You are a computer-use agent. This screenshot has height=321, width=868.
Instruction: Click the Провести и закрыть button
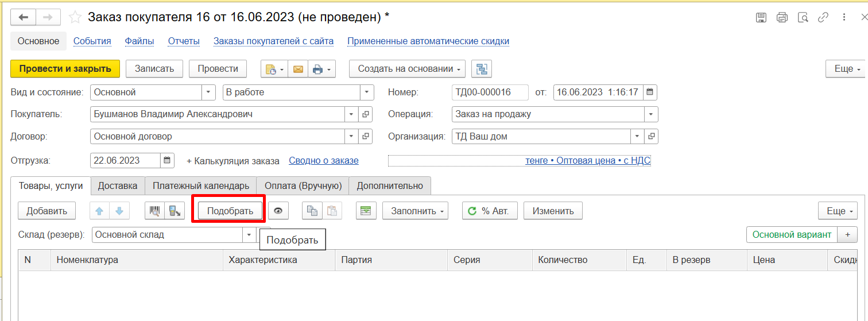65,69
